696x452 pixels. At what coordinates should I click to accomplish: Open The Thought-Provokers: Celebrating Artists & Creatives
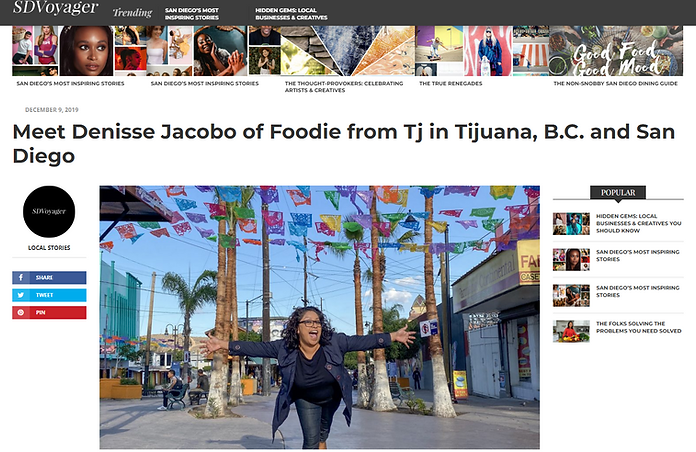[x=344, y=87]
